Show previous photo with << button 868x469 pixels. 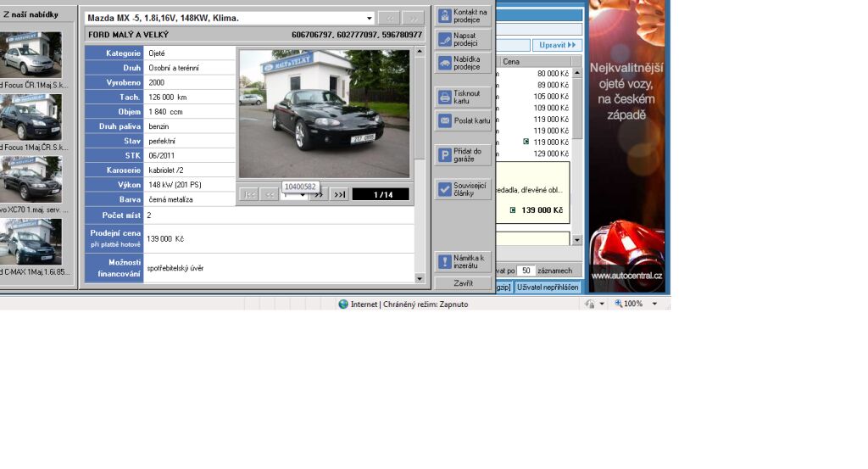pos(270,194)
